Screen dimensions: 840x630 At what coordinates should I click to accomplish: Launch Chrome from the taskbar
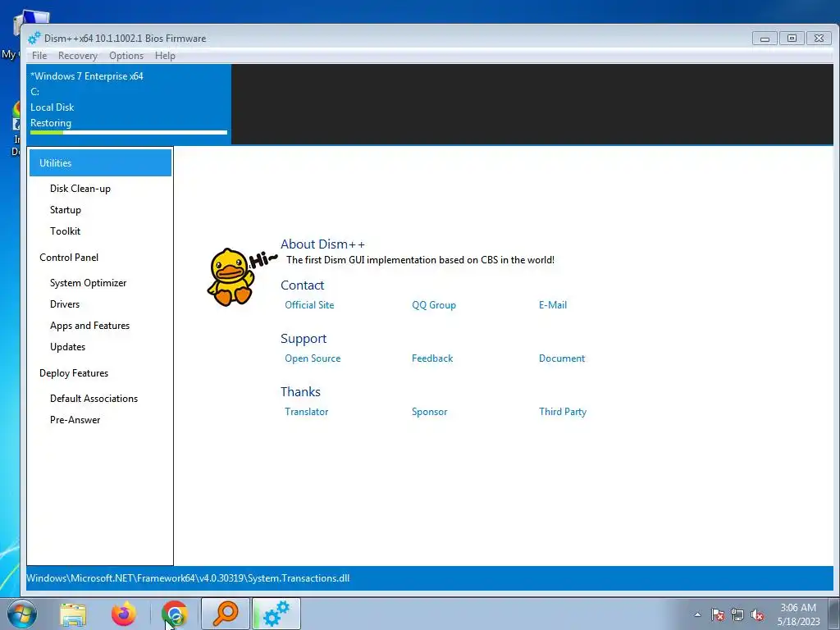tap(175, 614)
